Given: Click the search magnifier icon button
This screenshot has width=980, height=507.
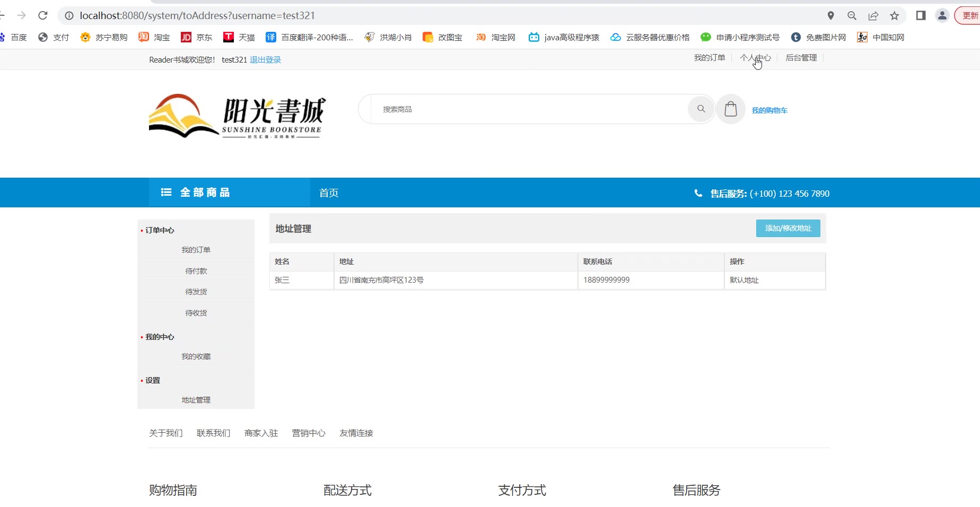Looking at the screenshot, I should click(x=701, y=109).
